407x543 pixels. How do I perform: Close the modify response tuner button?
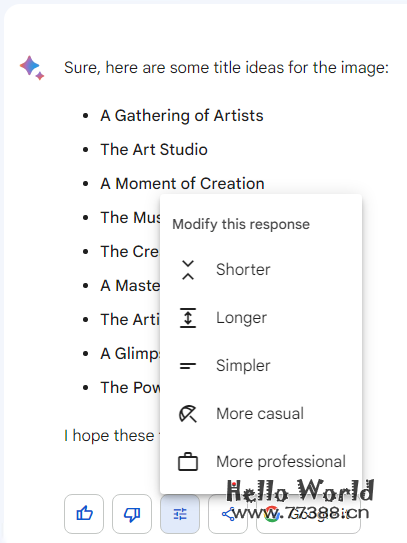click(x=180, y=514)
